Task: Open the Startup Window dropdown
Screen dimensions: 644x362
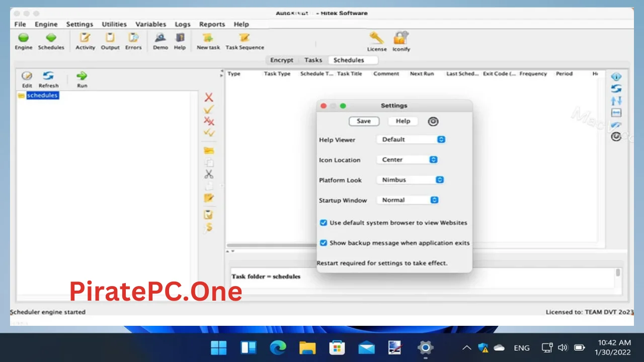Action: point(408,200)
